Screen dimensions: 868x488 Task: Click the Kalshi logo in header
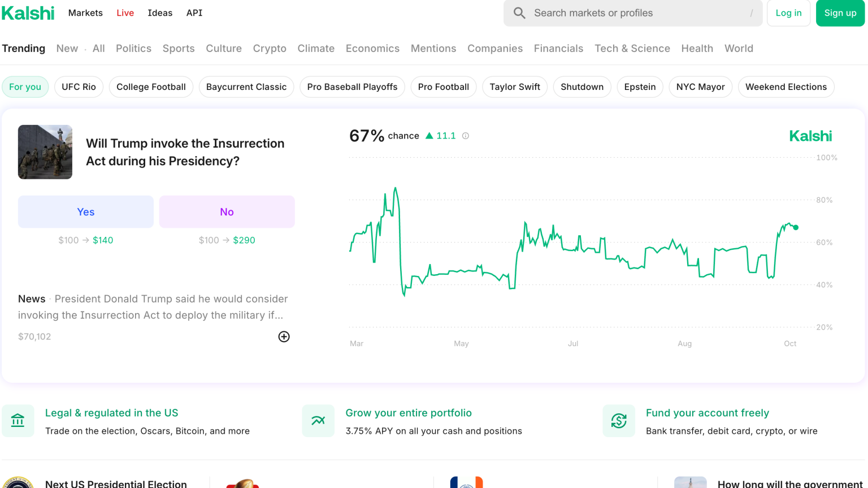28,13
